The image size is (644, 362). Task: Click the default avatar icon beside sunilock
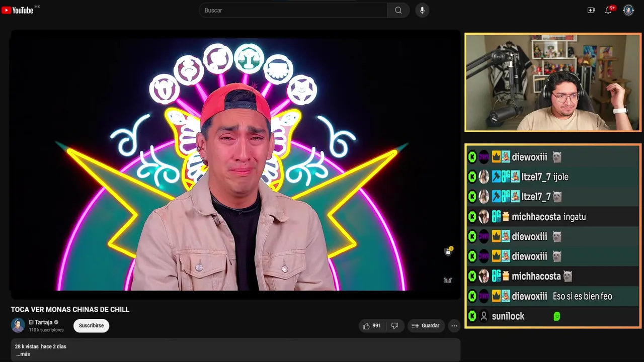click(484, 316)
